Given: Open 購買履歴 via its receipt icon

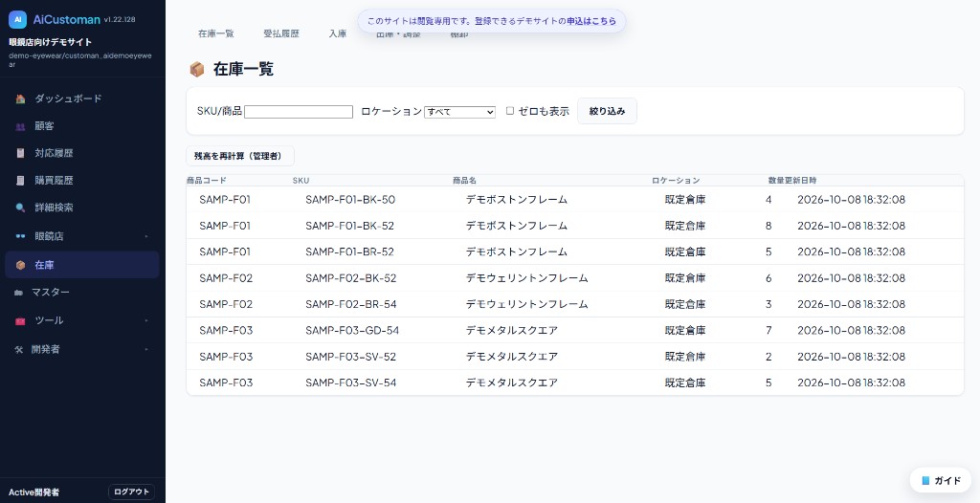Looking at the screenshot, I should point(20,181).
